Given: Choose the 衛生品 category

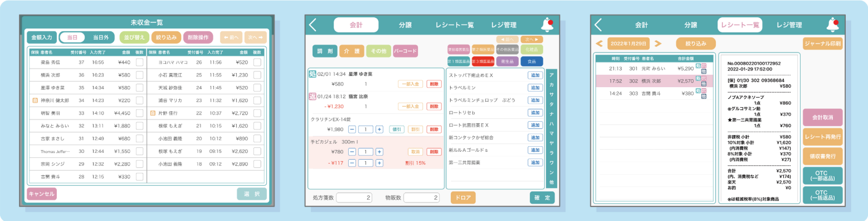Looking at the screenshot, I should click(x=507, y=61).
